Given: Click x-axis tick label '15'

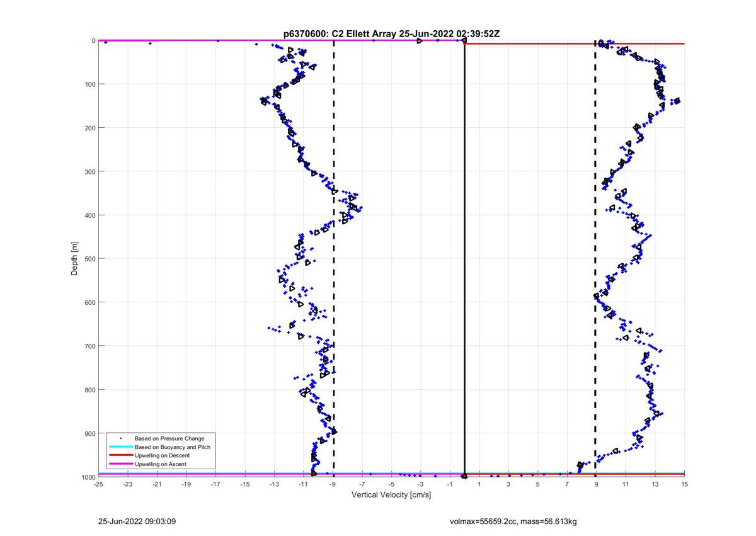Looking at the screenshot, I should coord(684,485).
